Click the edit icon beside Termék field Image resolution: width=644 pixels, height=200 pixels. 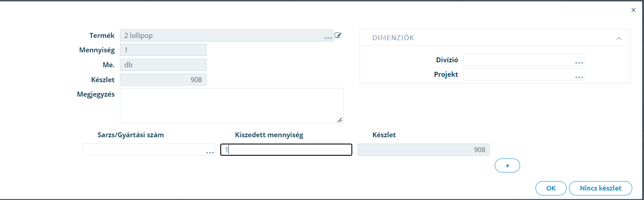[338, 35]
